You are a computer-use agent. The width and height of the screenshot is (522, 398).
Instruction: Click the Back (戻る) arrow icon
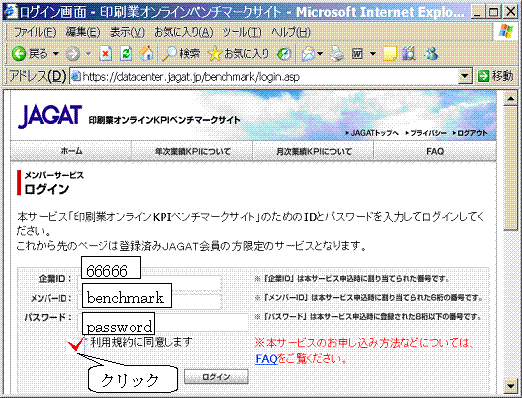pyautogui.click(x=19, y=53)
